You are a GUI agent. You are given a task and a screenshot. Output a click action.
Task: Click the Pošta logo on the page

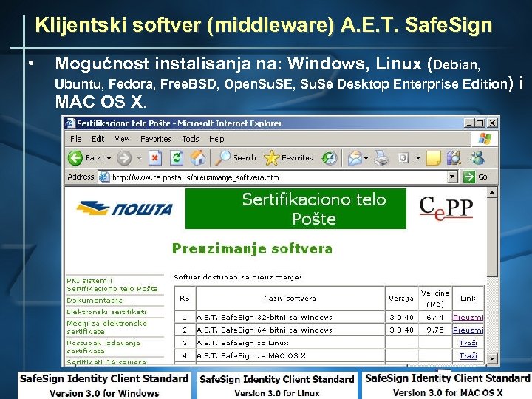tap(124, 208)
